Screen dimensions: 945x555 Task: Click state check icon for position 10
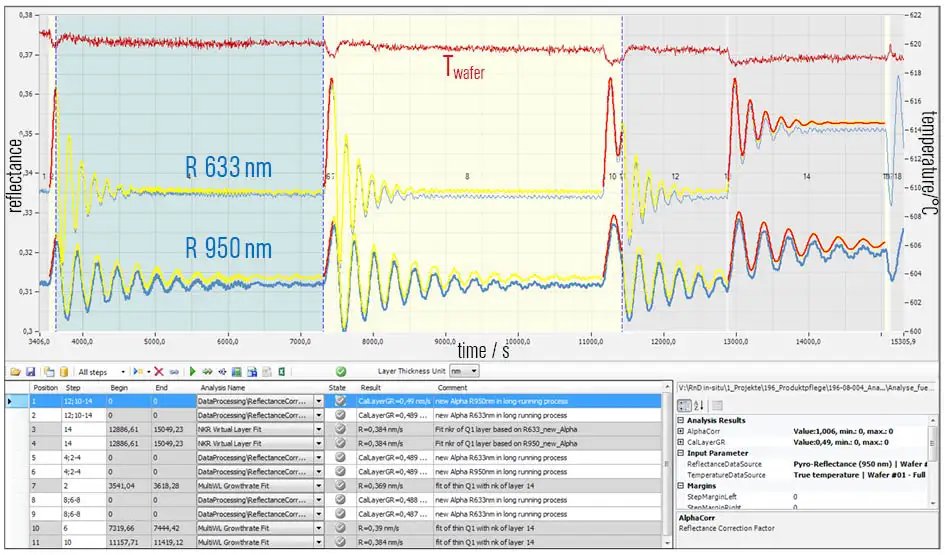coord(340,528)
